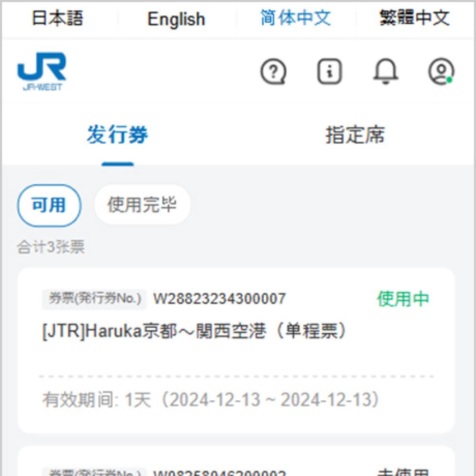Viewport: 476px width, 476px height.
Task: Switch language to 日本語
Action: click(x=58, y=19)
